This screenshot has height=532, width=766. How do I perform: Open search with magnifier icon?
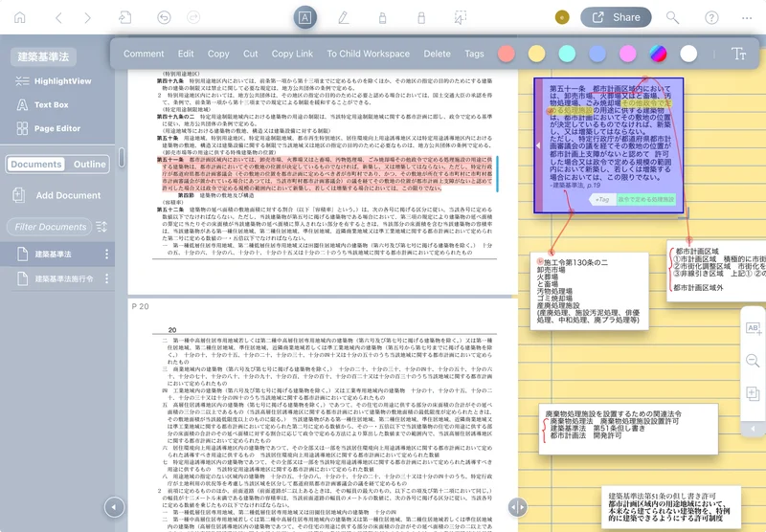(673, 18)
